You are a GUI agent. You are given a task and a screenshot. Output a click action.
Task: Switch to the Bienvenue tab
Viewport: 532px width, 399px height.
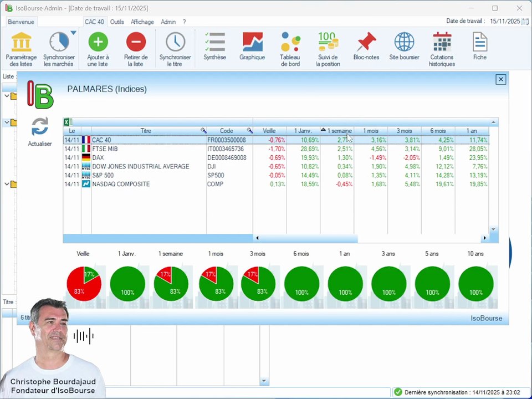[x=21, y=22]
